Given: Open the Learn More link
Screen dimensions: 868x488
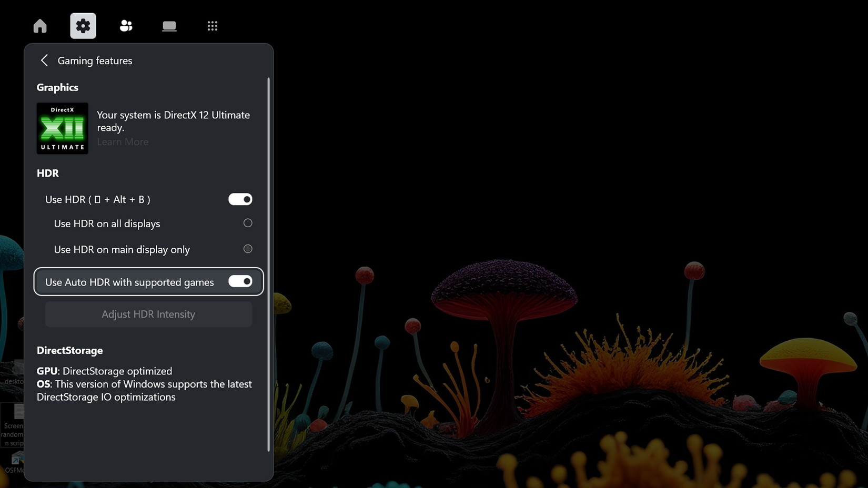Looking at the screenshot, I should pos(123,142).
